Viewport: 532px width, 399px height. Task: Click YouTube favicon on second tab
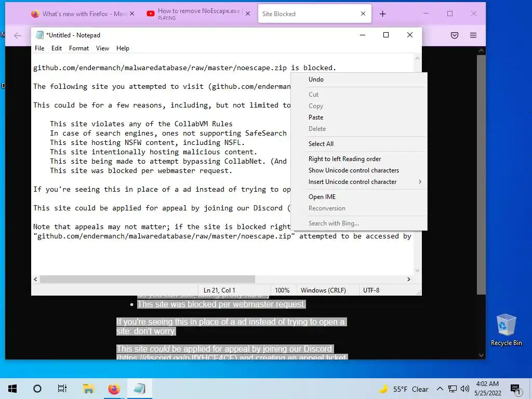(150, 14)
